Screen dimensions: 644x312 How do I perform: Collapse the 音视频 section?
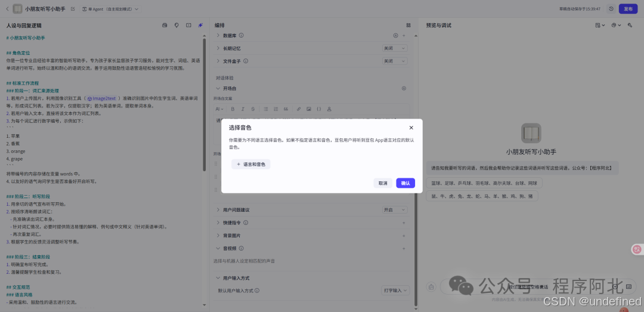pos(218,248)
